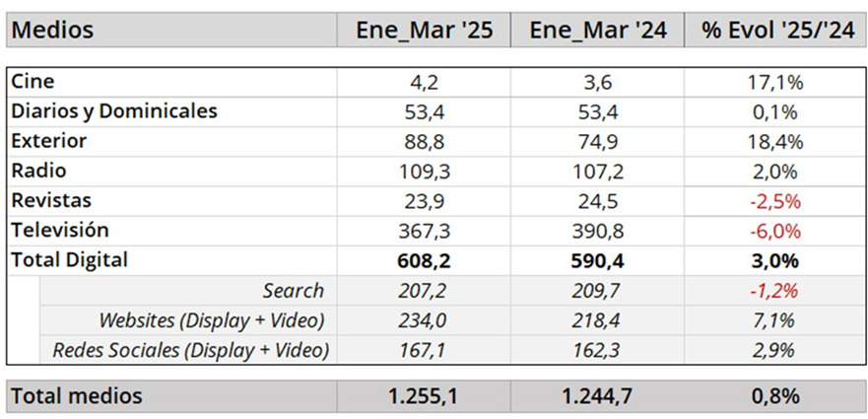
Task: Select the Ene_Mar '25 header cell
Action: pyautogui.click(x=425, y=31)
